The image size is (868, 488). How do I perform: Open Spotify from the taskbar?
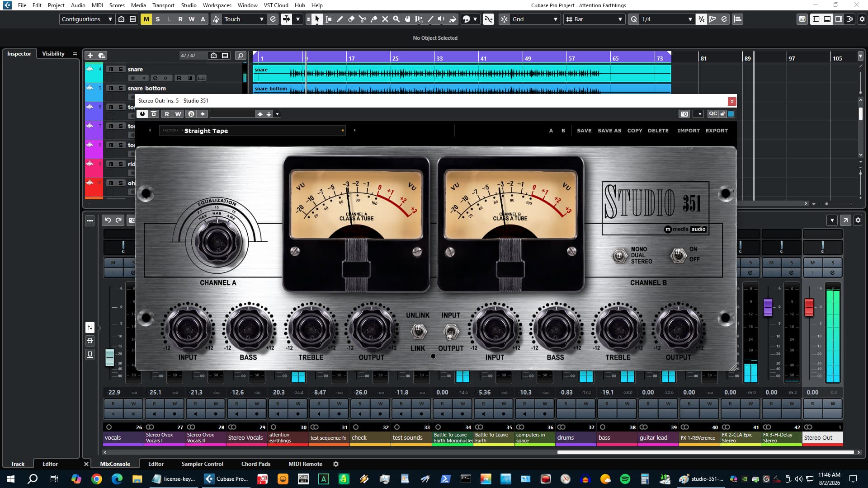(x=625, y=479)
